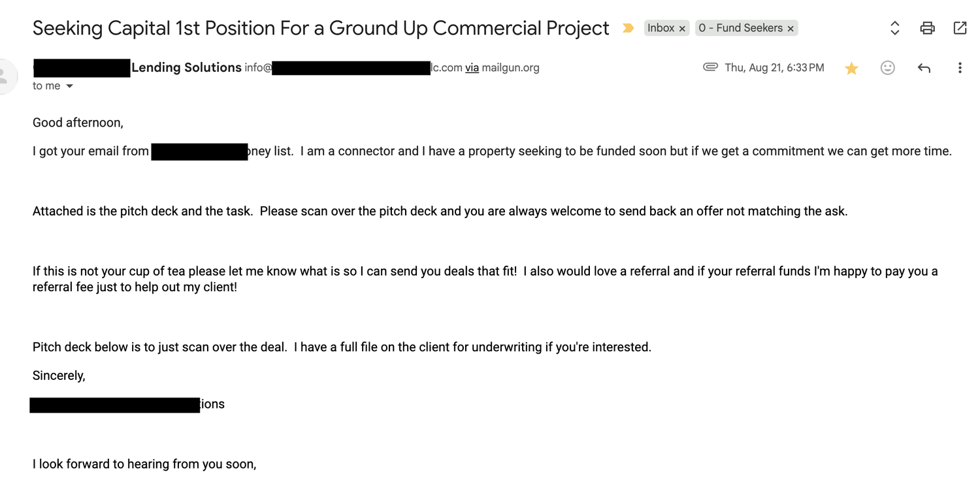Show details with the "to me" arrow
This screenshot has width=980, height=485.
pyautogui.click(x=69, y=86)
